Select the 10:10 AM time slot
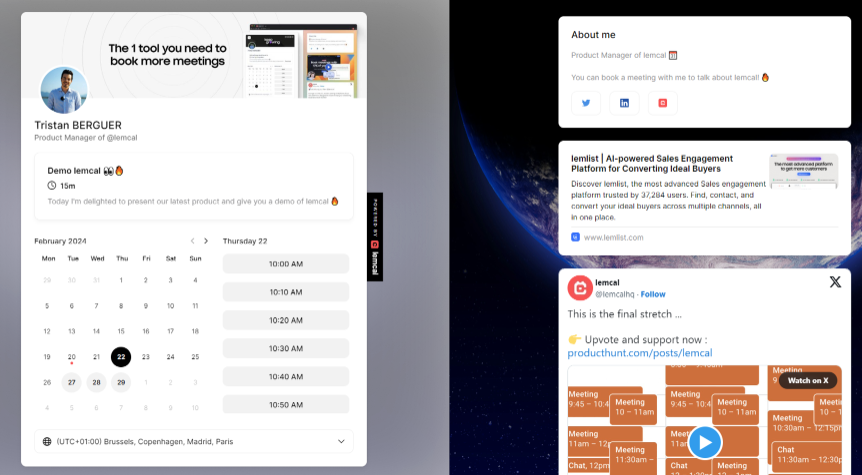The width and height of the screenshot is (862, 475). (286, 292)
